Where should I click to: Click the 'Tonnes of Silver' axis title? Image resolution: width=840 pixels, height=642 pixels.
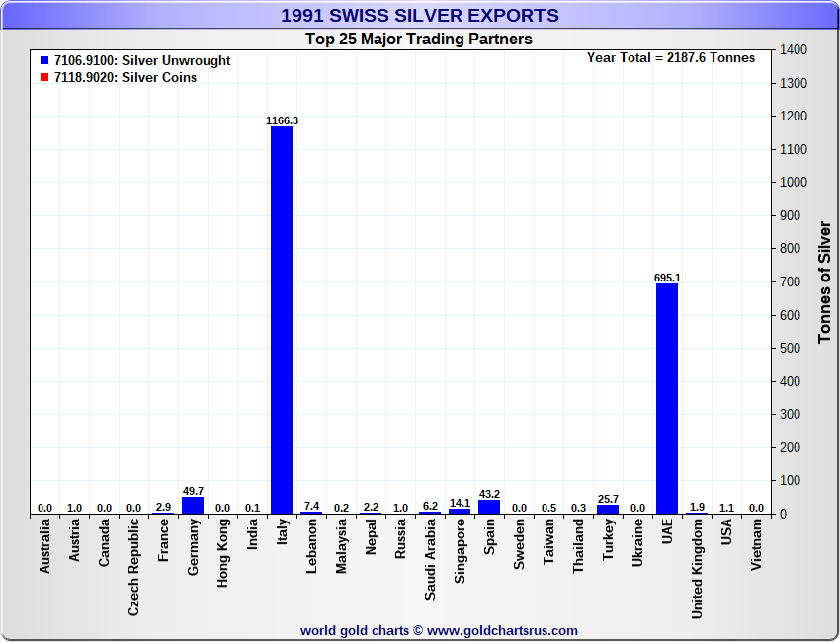pos(824,282)
